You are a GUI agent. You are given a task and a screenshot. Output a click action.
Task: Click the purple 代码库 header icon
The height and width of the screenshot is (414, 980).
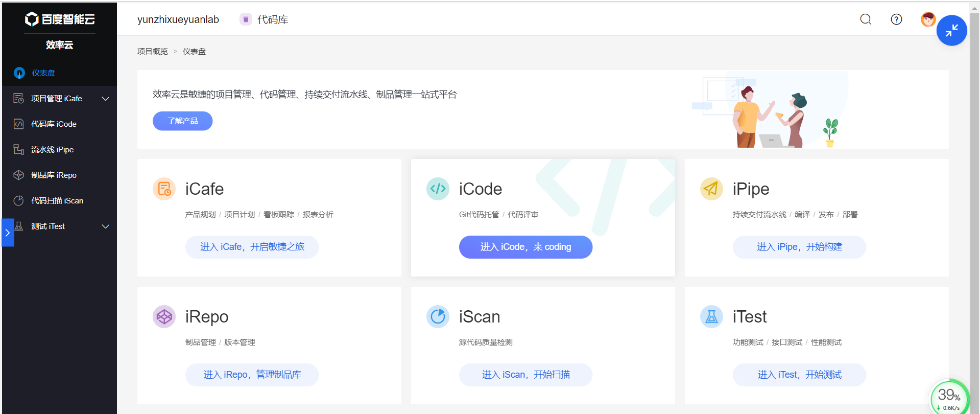tap(246, 19)
